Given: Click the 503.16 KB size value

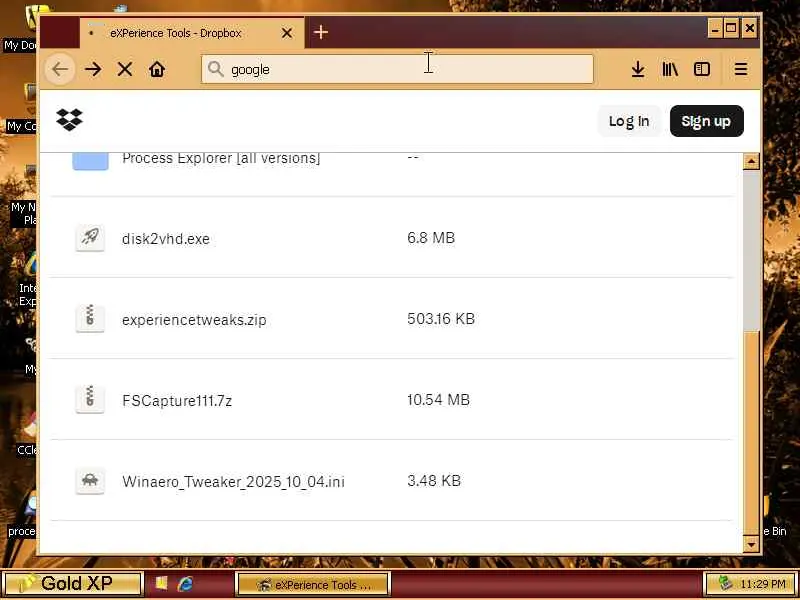Looking at the screenshot, I should coord(441,319).
